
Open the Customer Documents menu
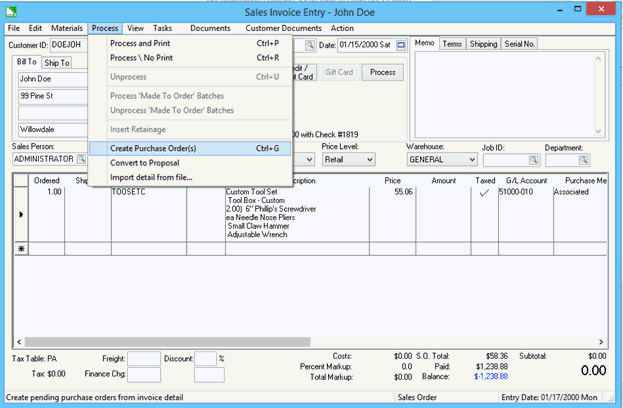click(x=283, y=28)
